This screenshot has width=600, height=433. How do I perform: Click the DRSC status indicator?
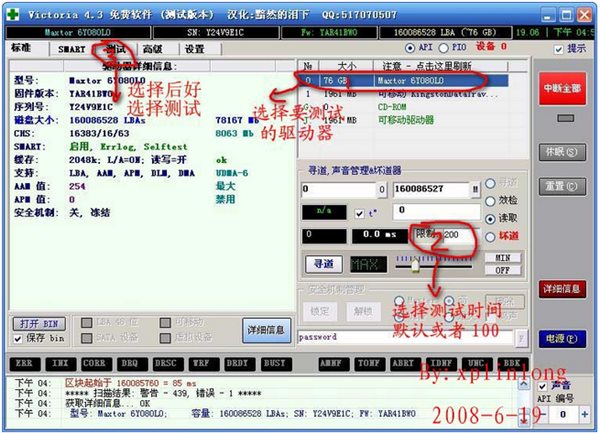click(166, 364)
